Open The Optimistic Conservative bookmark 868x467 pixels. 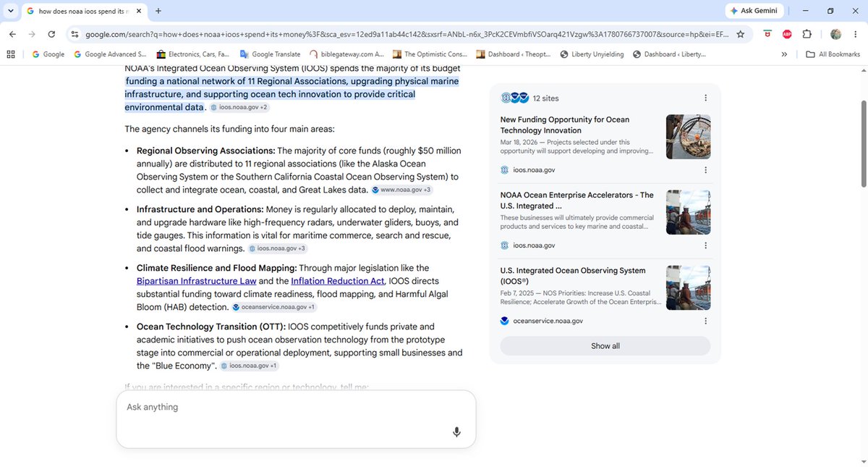tap(430, 54)
